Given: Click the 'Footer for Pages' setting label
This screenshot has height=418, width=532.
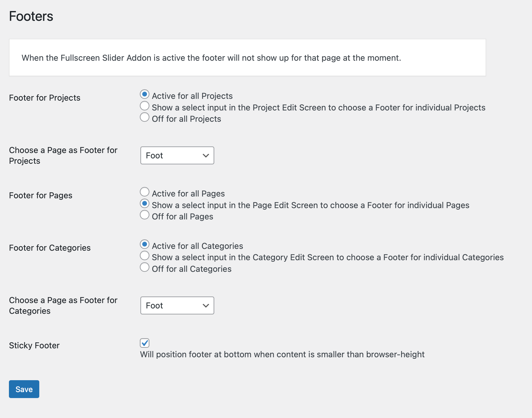Looking at the screenshot, I should 41,195.
